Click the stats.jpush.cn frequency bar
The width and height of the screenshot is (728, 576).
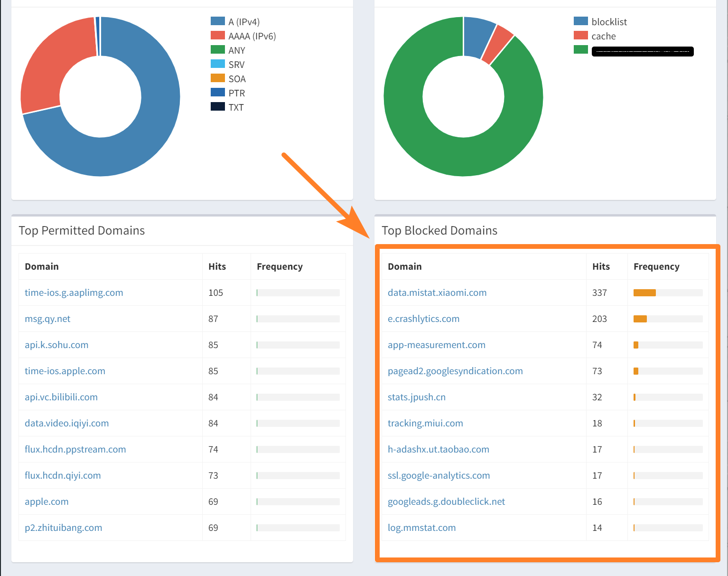(668, 397)
